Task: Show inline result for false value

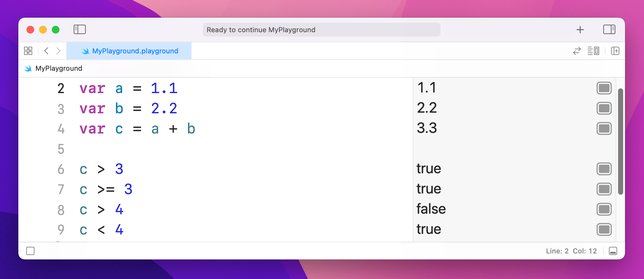Action: point(604,209)
